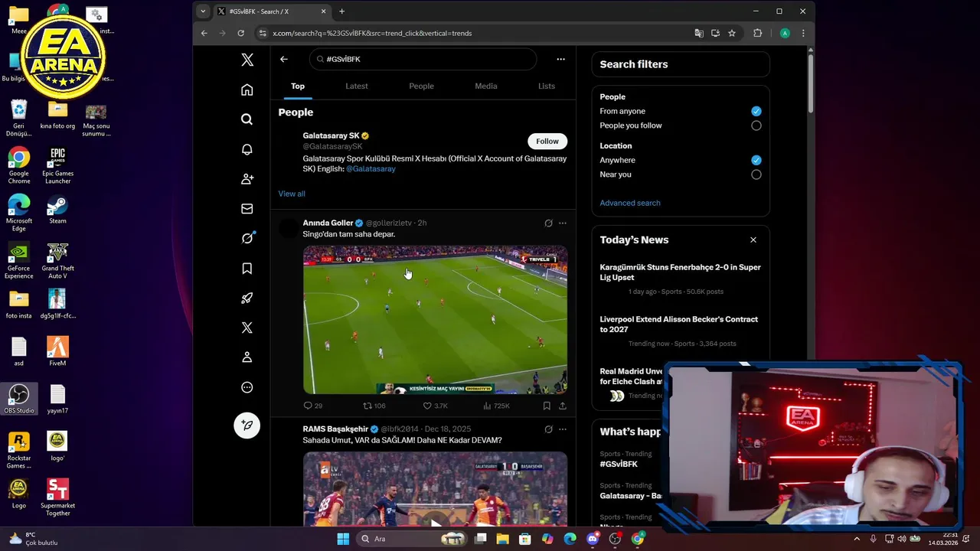Bookmark the Anında Goller post
Screen dimensions: 980x551
point(547,406)
